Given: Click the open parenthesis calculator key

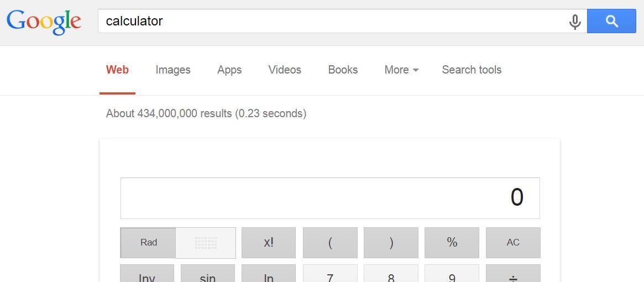Looking at the screenshot, I should 330,243.
